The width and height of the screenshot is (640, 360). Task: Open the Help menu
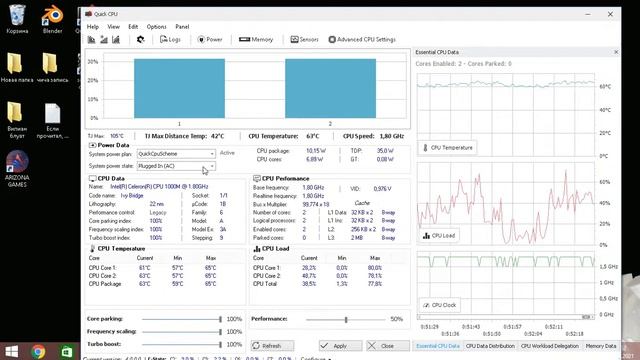(x=93, y=27)
